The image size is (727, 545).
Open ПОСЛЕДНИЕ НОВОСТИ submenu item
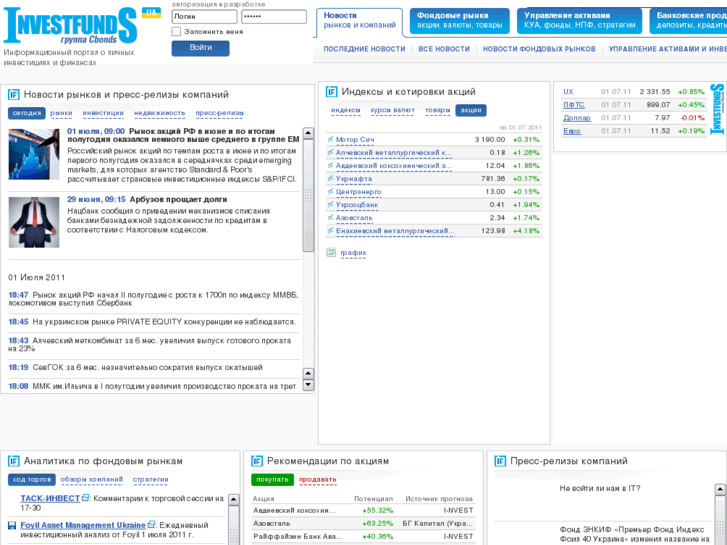(x=364, y=49)
